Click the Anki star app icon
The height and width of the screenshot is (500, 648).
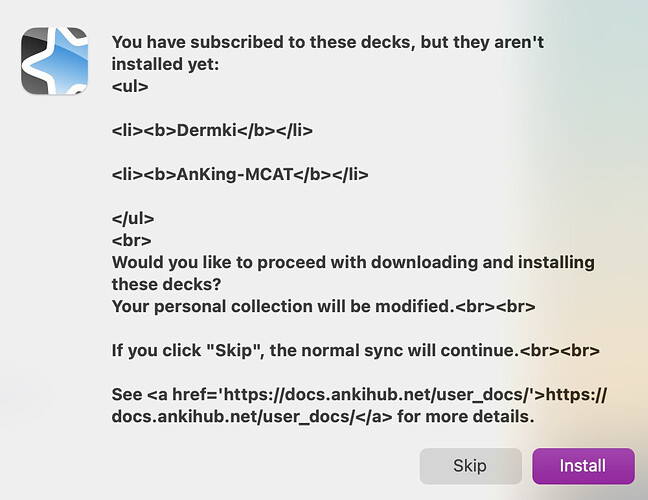(55, 61)
